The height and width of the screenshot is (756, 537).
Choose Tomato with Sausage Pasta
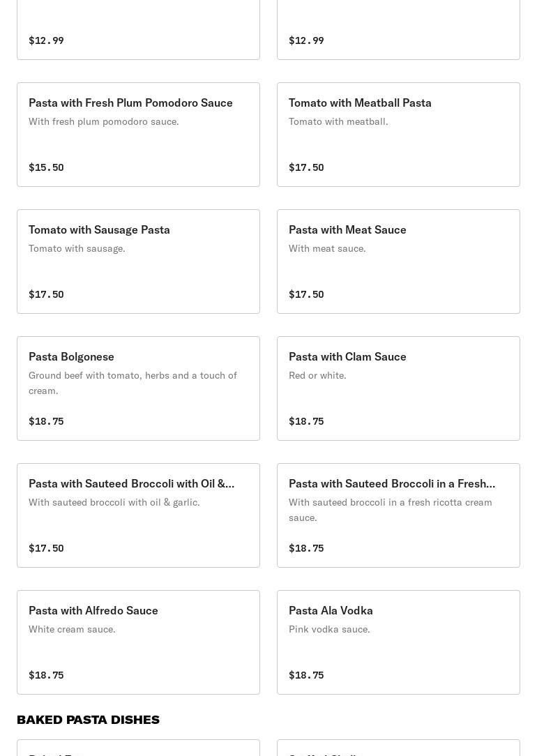pos(138,262)
